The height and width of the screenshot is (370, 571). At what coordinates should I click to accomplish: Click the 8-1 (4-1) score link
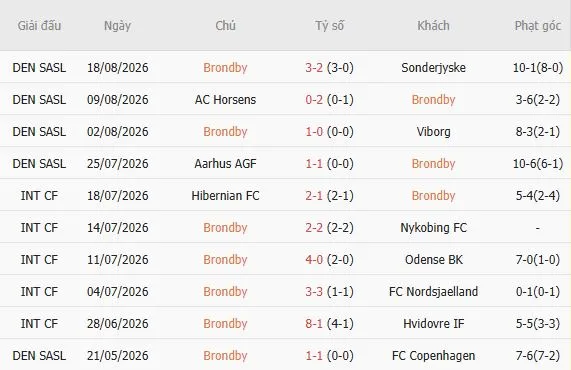click(330, 324)
